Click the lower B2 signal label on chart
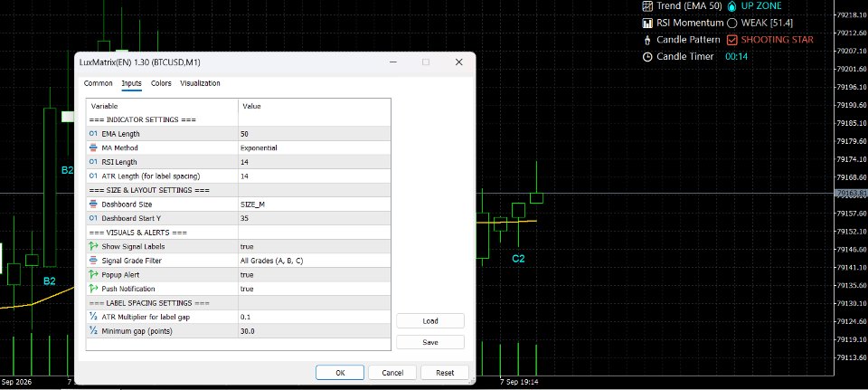 (x=50, y=281)
